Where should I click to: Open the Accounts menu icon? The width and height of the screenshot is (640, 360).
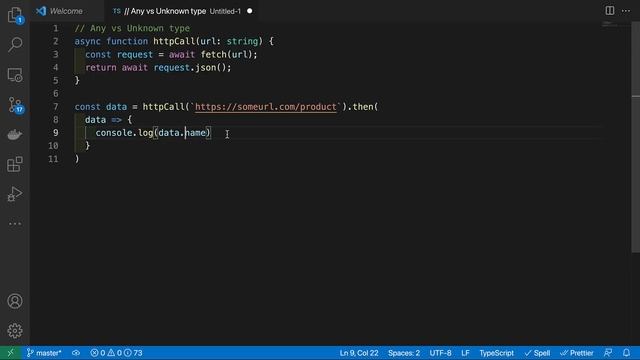(15, 301)
